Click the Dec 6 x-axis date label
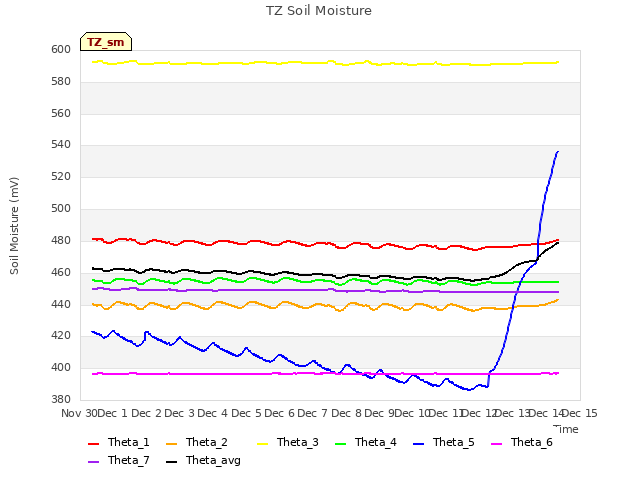640x480 pixels. pos(280,413)
